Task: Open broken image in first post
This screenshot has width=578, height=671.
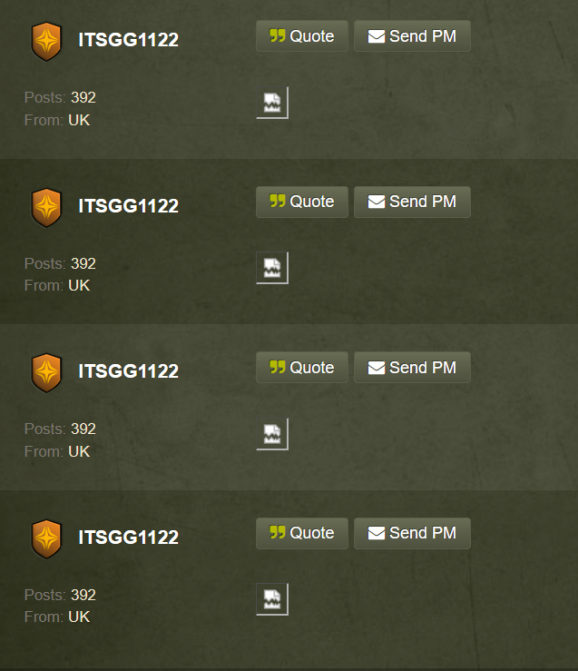Action: tap(273, 103)
